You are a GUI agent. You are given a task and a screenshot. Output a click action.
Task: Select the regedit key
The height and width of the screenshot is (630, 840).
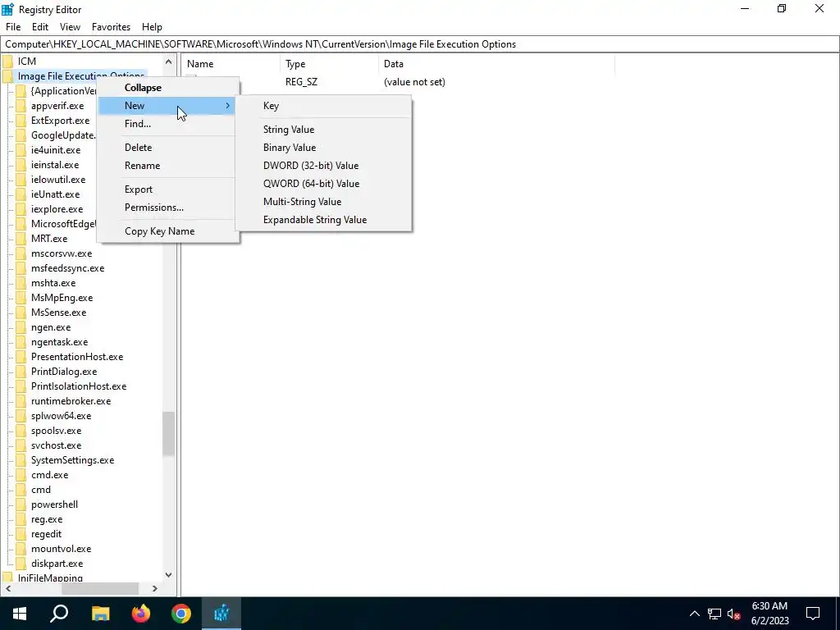pyautogui.click(x=46, y=534)
